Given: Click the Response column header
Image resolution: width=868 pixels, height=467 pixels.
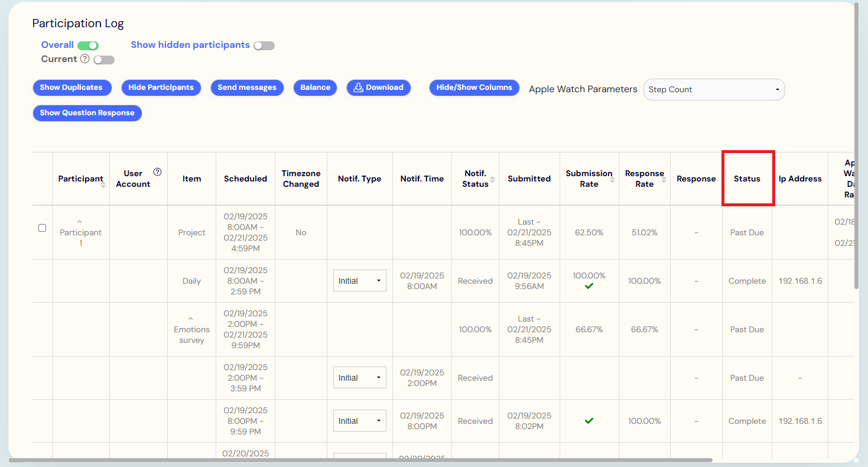Looking at the screenshot, I should tap(696, 179).
